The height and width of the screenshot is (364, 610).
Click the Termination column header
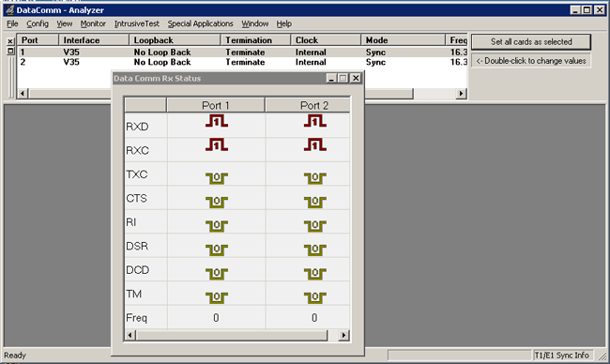tap(255, 40)
